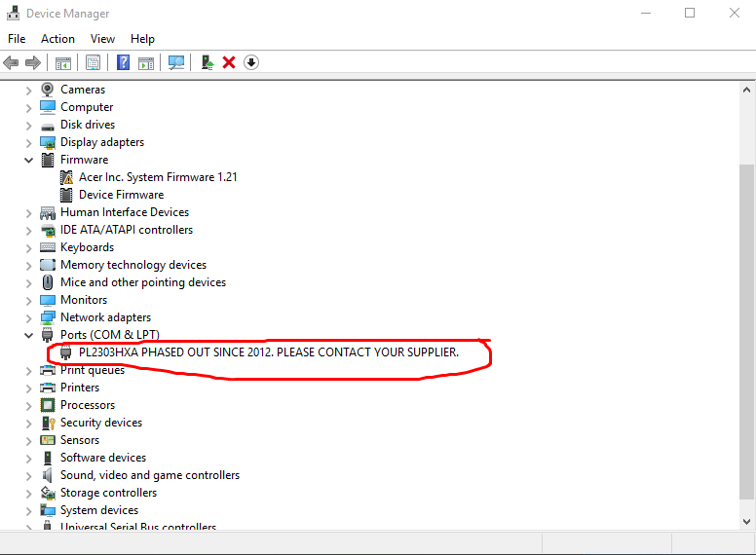Click the Update device driver icon
756x555 pixels.
coord(208,62)
